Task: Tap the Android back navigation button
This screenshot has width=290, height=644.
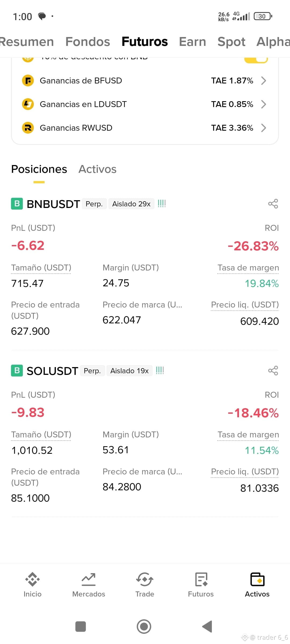Action: [x=207, y=627]
